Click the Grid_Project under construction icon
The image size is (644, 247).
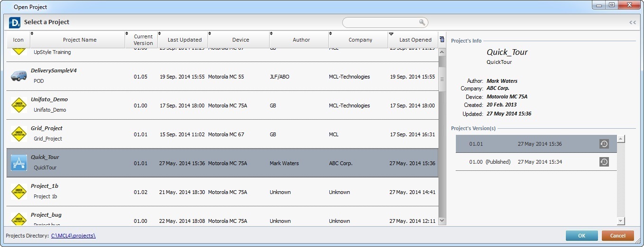[x=18, y=134]
